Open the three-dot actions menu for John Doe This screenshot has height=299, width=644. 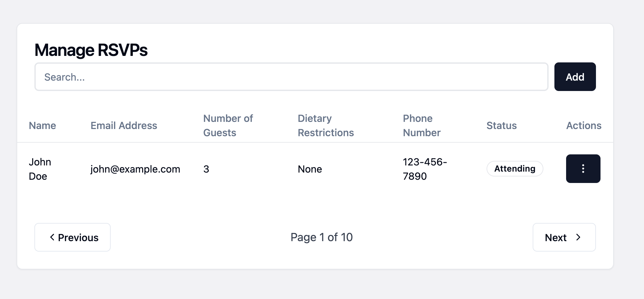click(x=583, y=169)
